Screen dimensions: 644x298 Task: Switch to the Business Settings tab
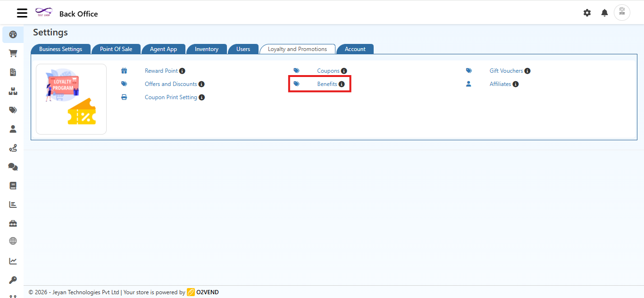(60, 49)
